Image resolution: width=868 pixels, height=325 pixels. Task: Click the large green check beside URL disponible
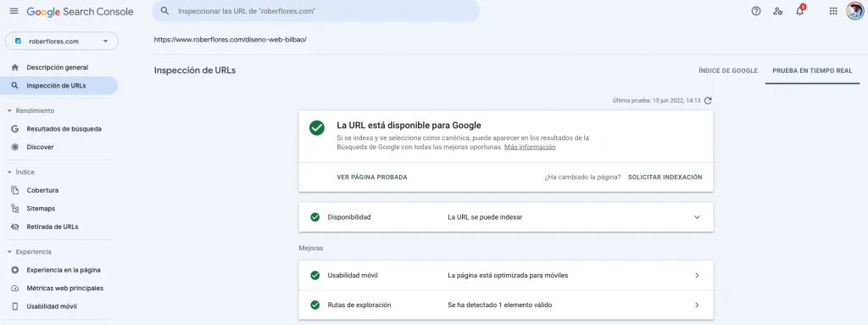[x=317, y=127]
